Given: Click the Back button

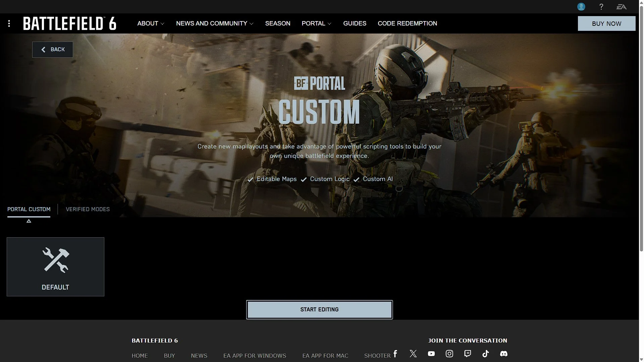Looking at the screenshot, I should click(53, 50).
